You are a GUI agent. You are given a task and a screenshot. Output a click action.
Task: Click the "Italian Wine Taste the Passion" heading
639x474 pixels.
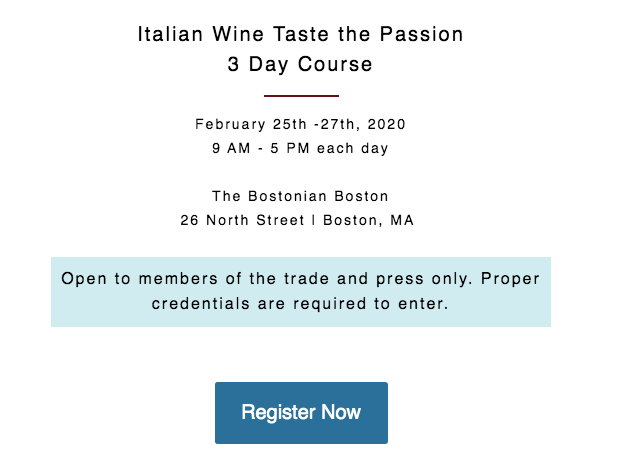300,35
